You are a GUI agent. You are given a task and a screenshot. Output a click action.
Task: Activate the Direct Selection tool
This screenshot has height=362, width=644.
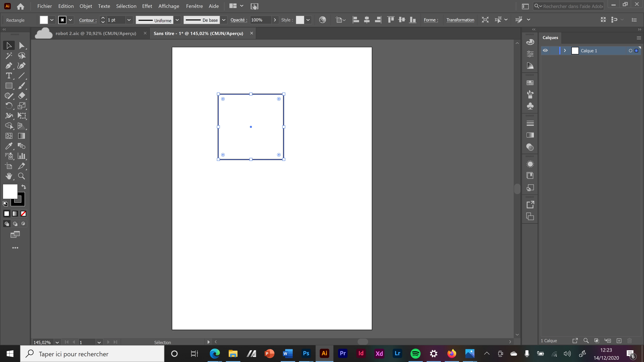point(21,45)
